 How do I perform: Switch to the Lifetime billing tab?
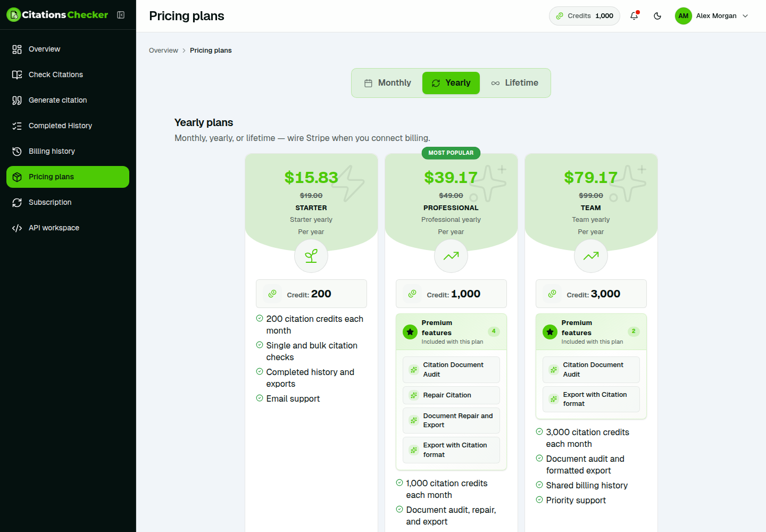click(x=514, y=83)
